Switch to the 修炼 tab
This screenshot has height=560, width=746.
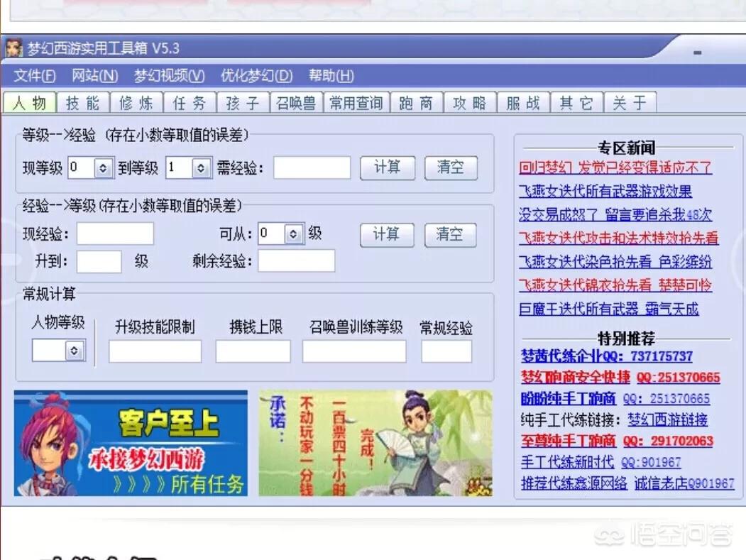click(136, 102)
